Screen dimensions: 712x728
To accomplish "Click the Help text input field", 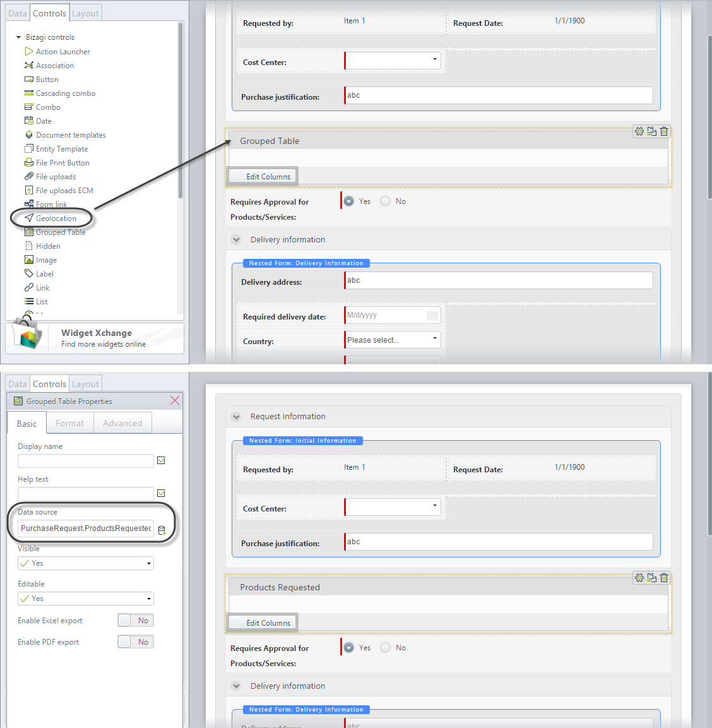I will tap(86, 494).
